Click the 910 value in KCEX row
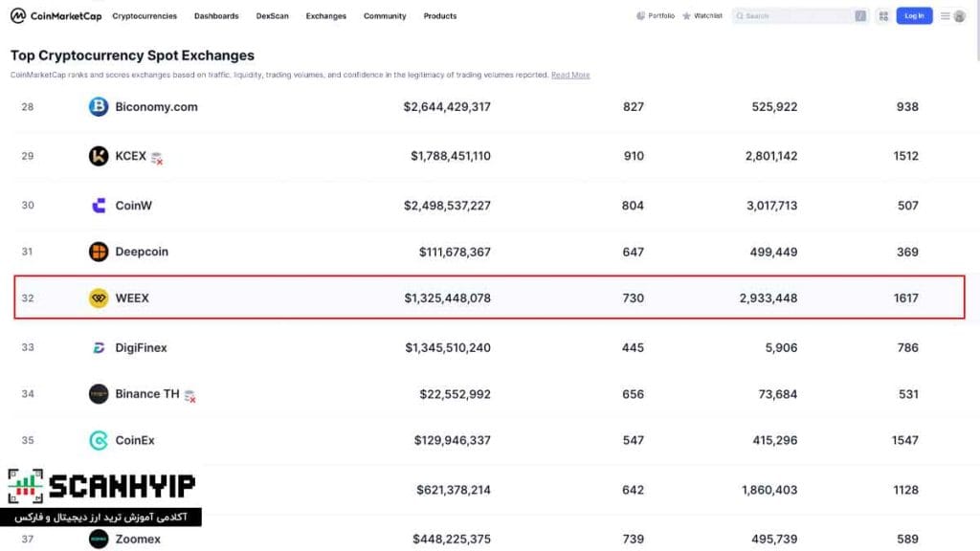Image resolution: width=980 pixels, height=551 pixels. point(634,156)
